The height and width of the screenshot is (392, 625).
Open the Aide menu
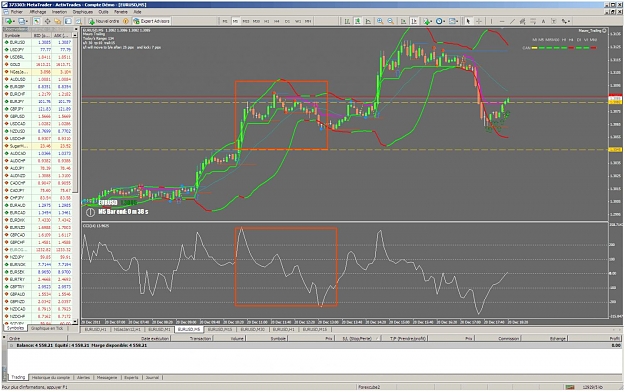click(137, 12)
